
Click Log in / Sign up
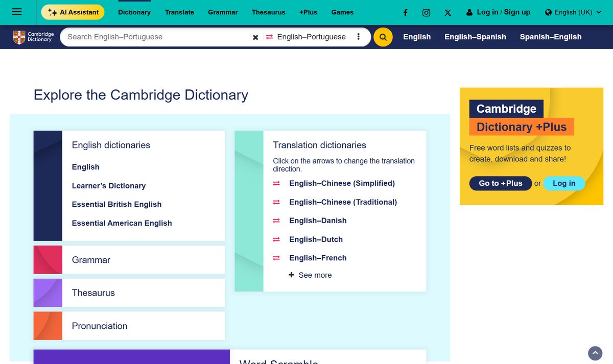coord(498,12)
